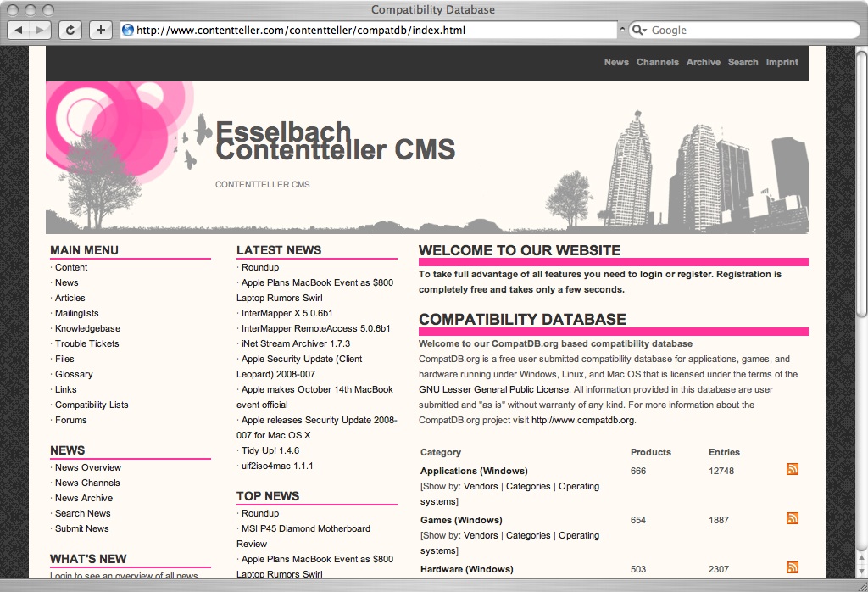Open GNU Lesser General Public License link
Image resolution: width=868 pixels, height=592 pixels.
point(494,389)
